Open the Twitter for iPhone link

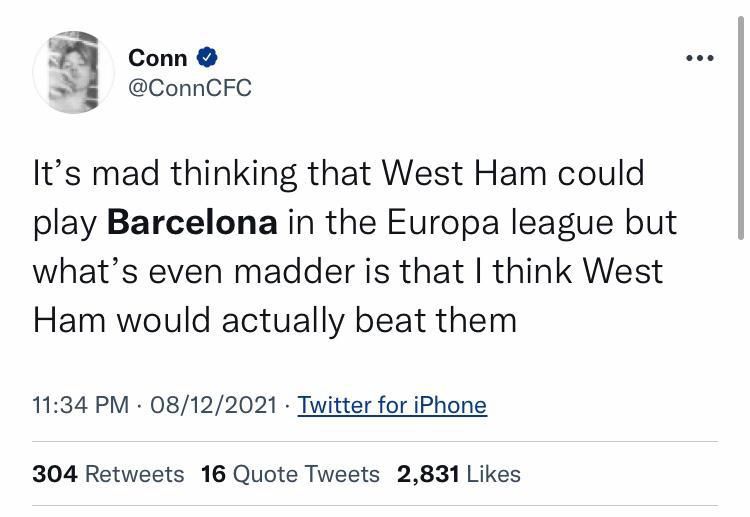point(392,405)
